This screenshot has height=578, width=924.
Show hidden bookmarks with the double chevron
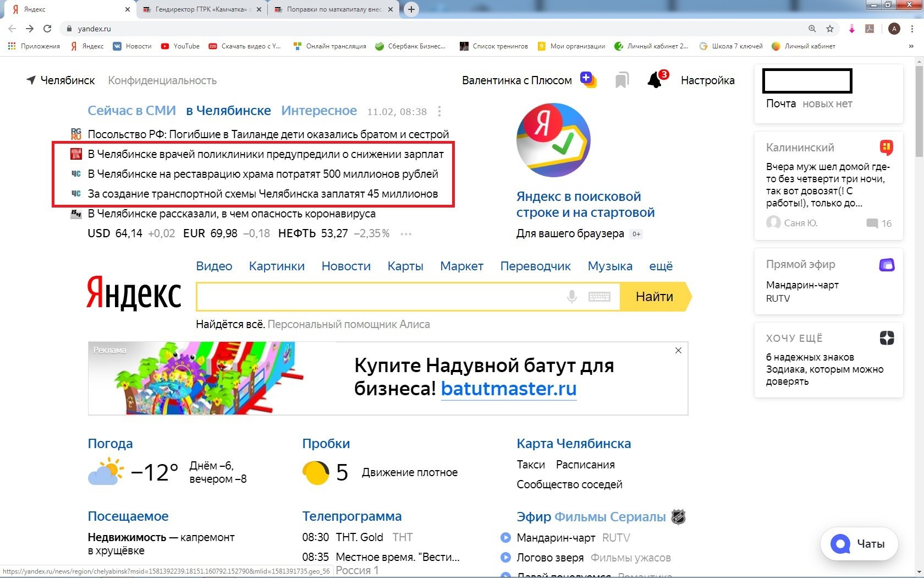click(911, 46)
